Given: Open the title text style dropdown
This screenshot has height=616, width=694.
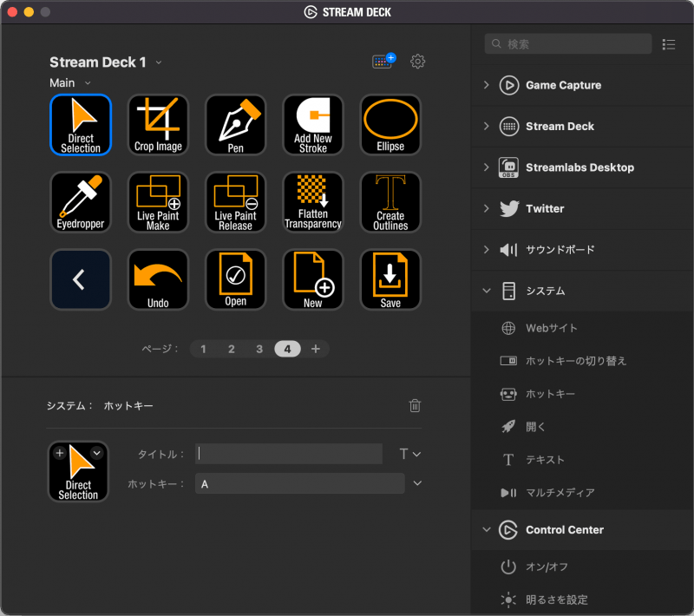Looking at the screenshot, I should pos(409,454).
